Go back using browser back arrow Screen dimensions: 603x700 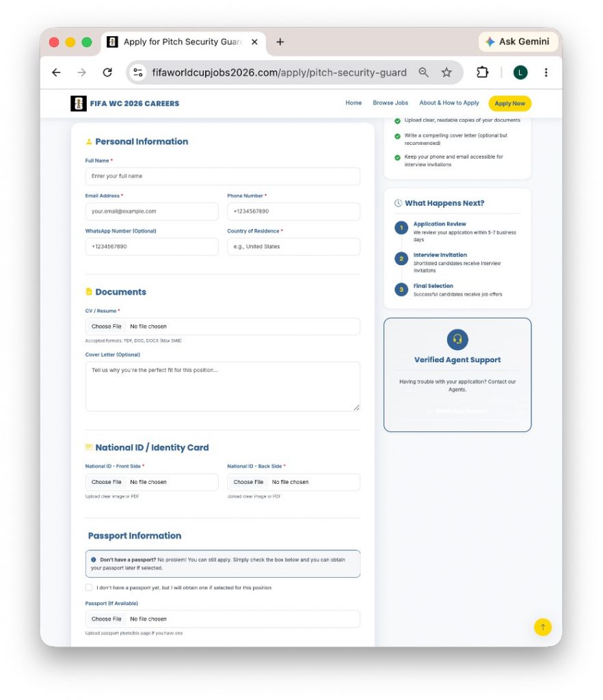tap(56, 72)
